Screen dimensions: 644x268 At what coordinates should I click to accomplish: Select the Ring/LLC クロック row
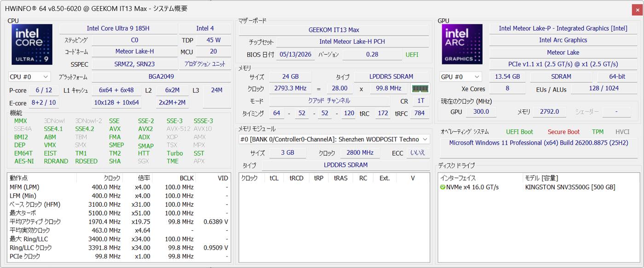pyautogui.click(x=119, y=248)
